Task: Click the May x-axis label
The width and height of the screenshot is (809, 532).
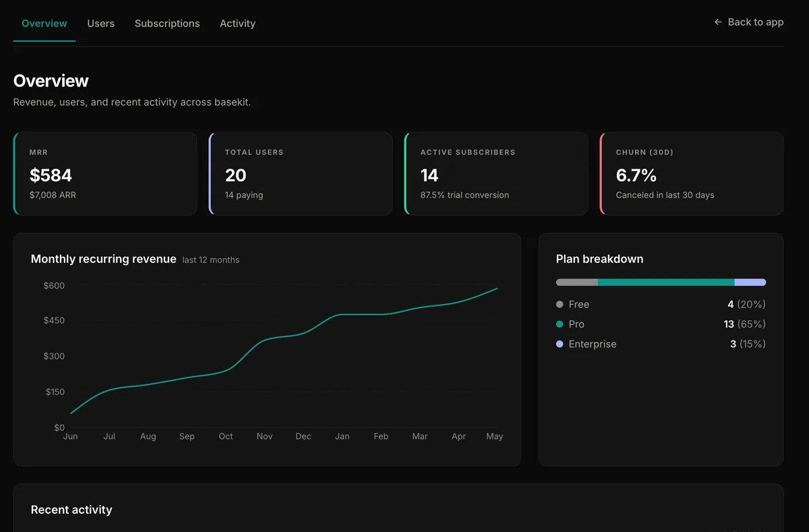Action: 495,437
